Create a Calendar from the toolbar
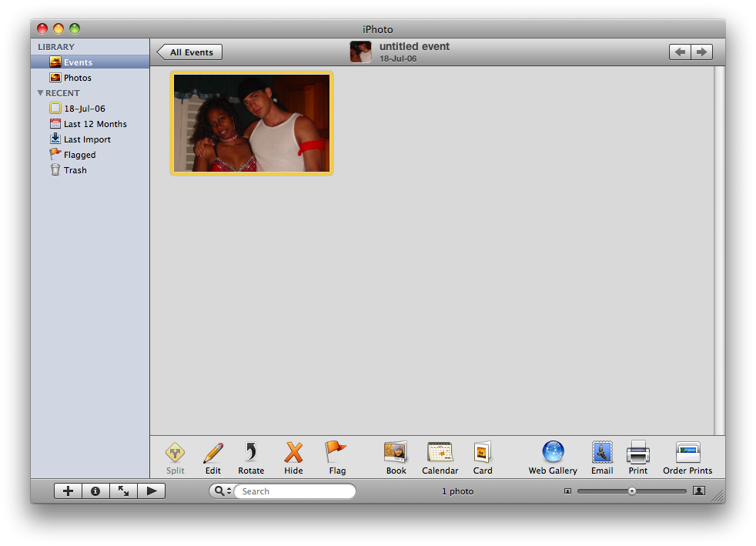 [x=440, y=453]
